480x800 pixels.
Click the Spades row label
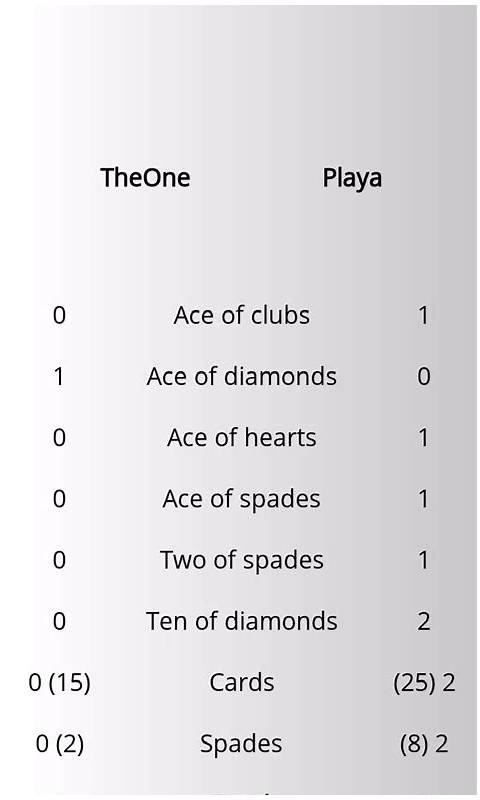pos(241,744)
